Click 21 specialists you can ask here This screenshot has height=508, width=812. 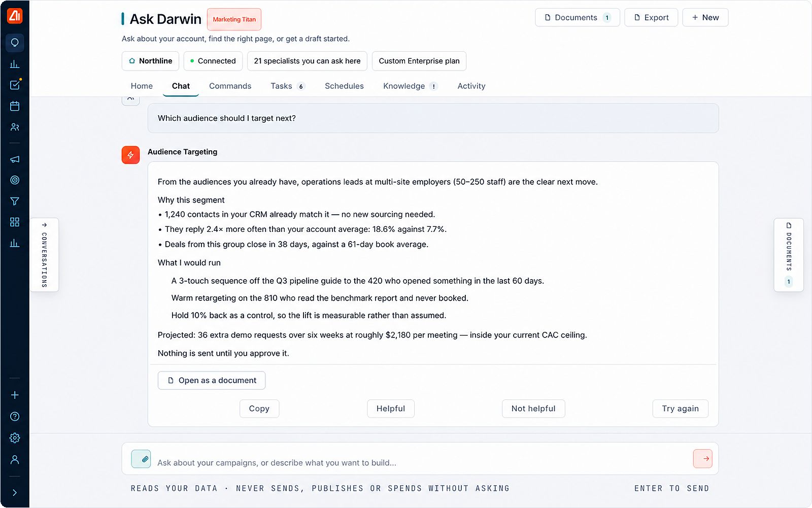pyautogui.click(x=307, y=61)
